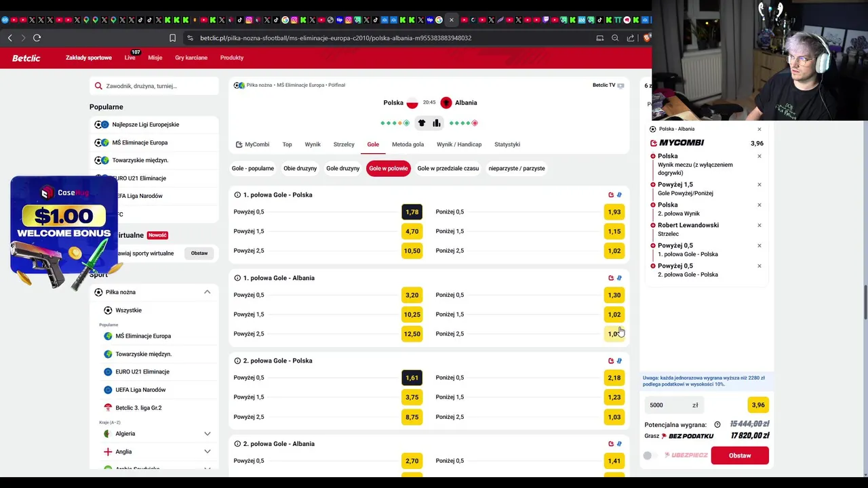Click blue icon in 2. połowa Gole - Polska header
868x488 pixels.
coord(619,361)
